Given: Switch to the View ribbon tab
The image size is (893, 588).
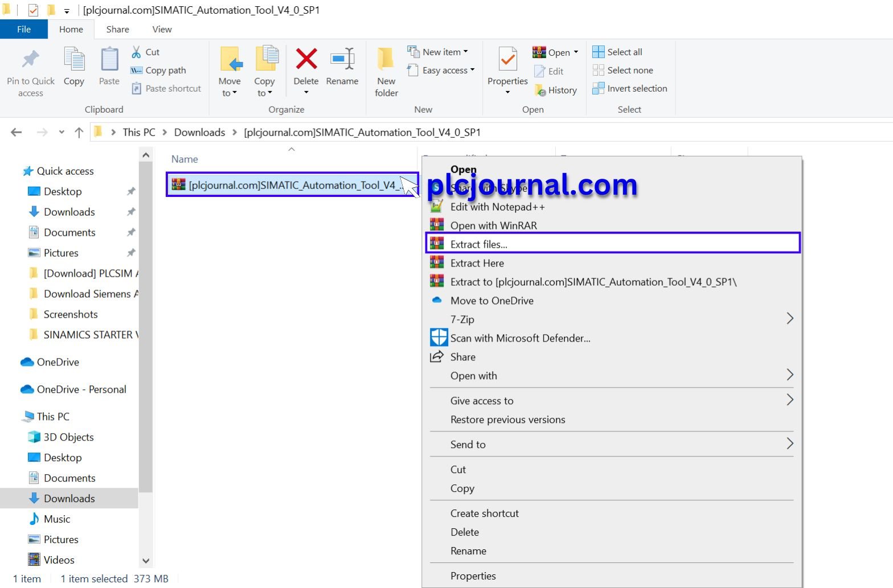Looking at the screenshot, I should coord(162,29).
